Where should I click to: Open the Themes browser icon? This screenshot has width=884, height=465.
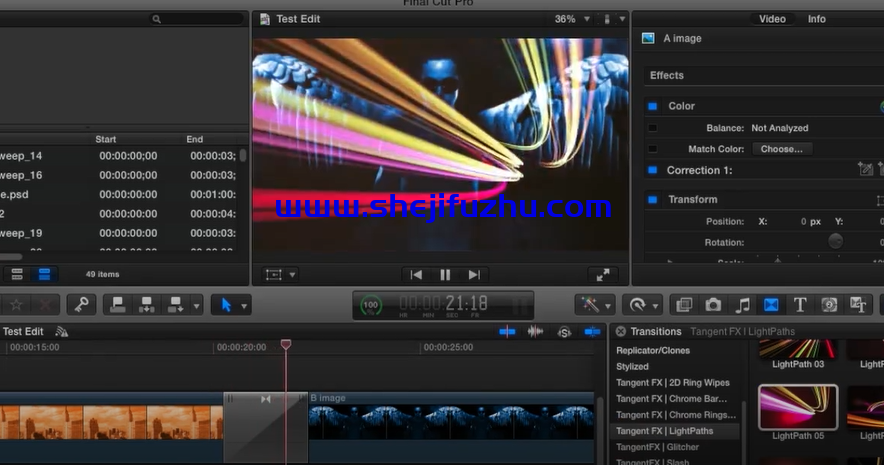click(858, 305)
